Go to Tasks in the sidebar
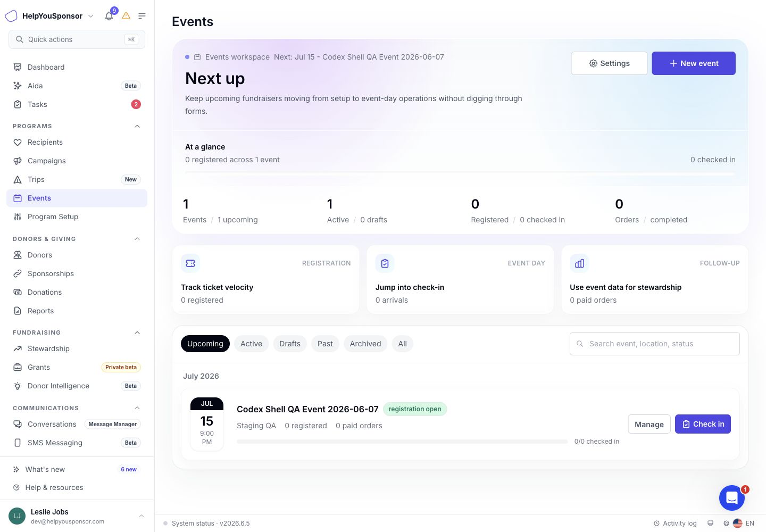766x532 pixels. click(x=77, y=104)
